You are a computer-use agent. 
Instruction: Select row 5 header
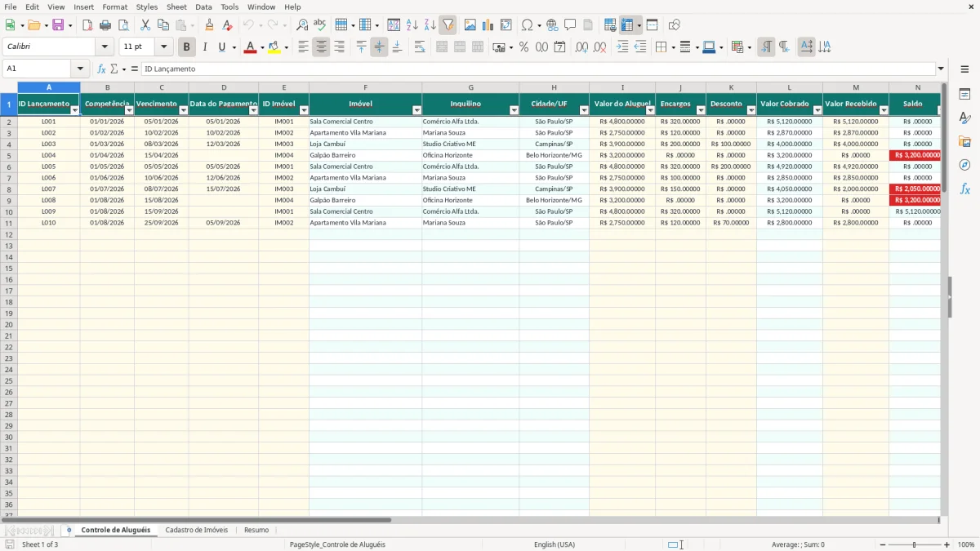(x=8, y=155)
